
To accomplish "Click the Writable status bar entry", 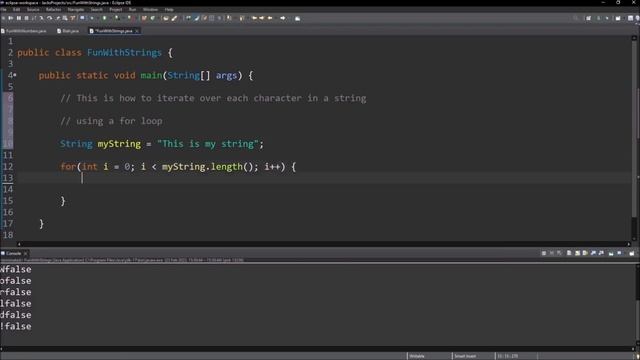I will tap(417, 356).
